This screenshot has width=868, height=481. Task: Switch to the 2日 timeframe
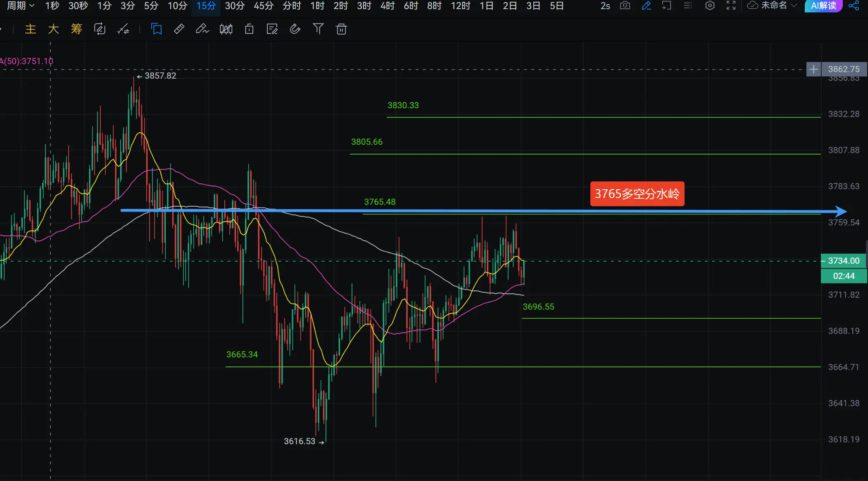[510, 6]
